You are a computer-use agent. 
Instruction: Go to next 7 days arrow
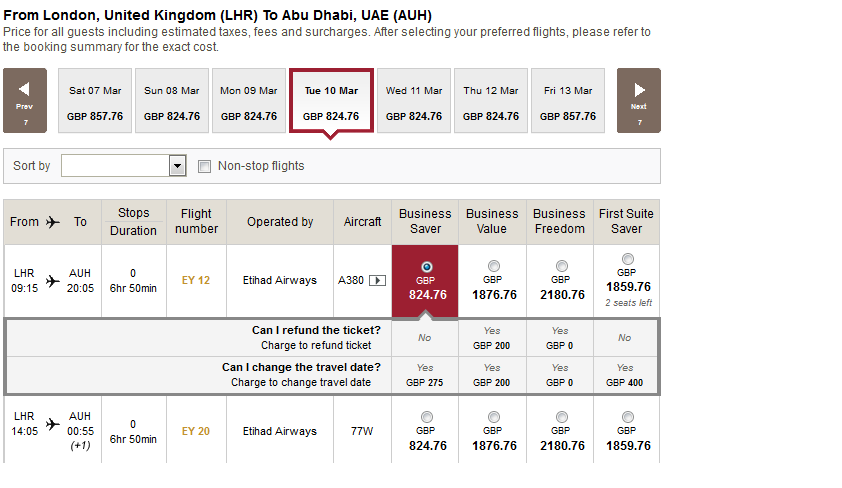(638, 100)
